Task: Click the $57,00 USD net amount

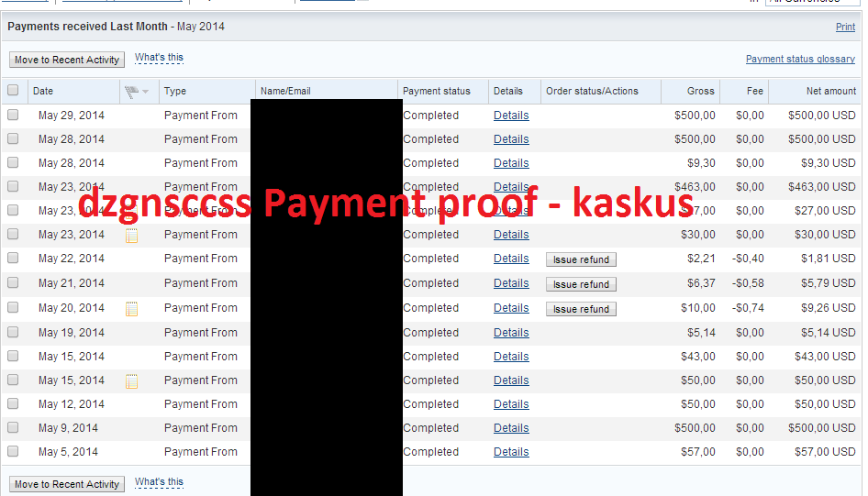Action: click(x=826, y=452)
